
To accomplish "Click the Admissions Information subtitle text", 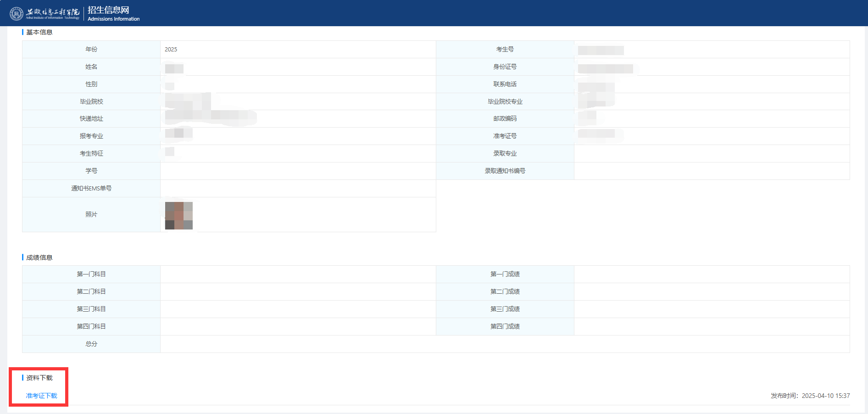I will click(x=113, y=19).
